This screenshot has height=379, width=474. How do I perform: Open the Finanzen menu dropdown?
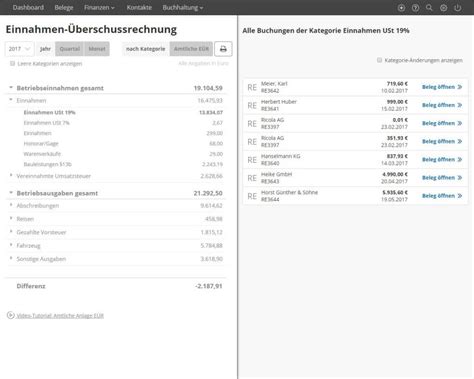[99, 7]
